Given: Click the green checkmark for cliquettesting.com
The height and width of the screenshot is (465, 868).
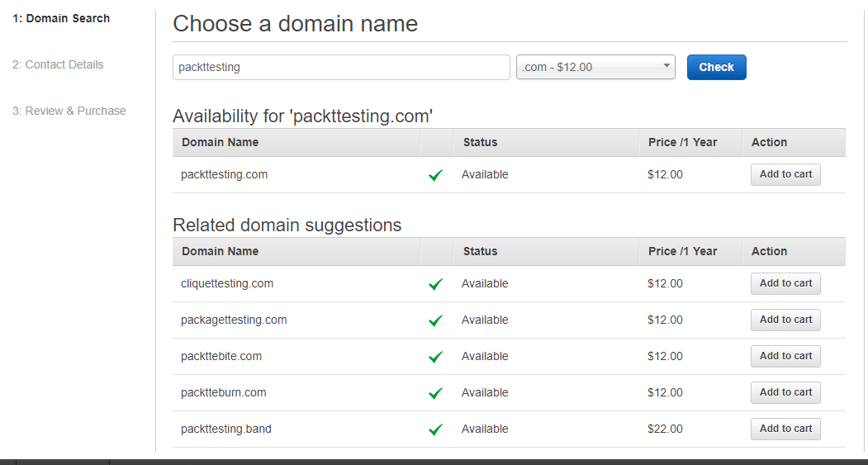Looking at the screenshot, I should [x=436, y=284].
